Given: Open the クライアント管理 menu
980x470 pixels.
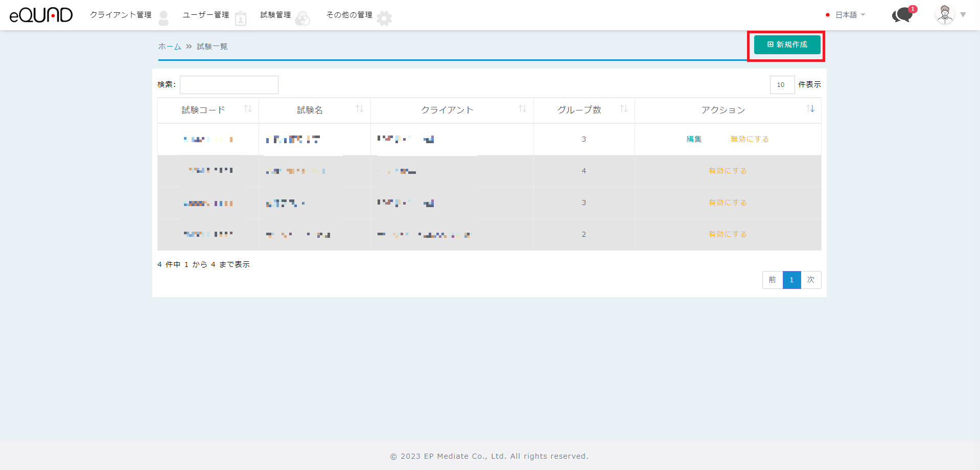Looking at the screenshot, I should [x=121, y=15].
